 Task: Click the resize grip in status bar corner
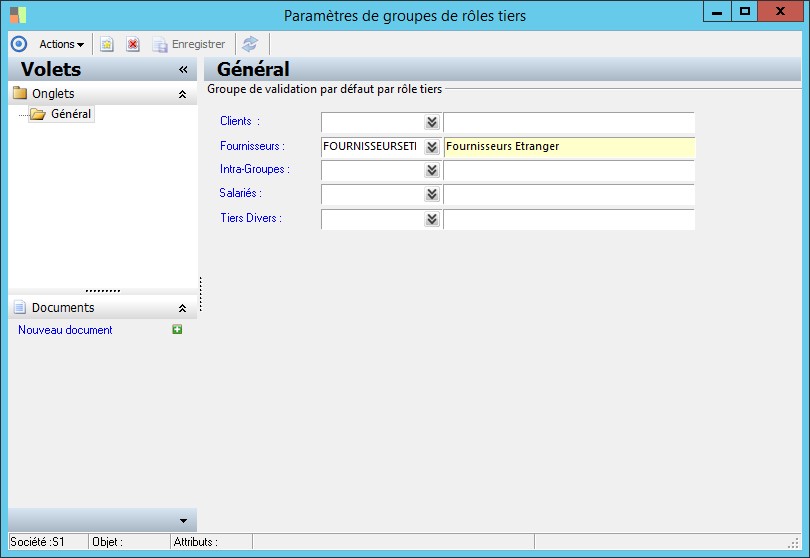click(793, 543)
